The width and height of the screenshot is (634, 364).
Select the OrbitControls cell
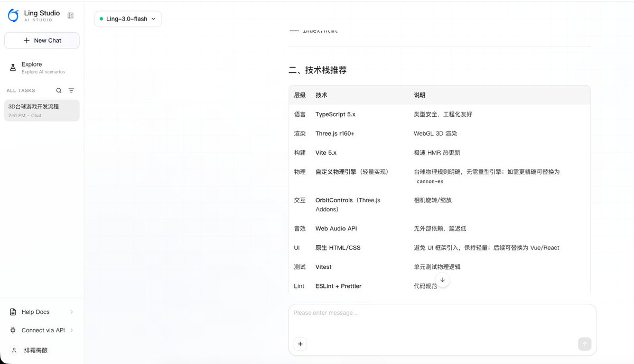pos(348,205)
